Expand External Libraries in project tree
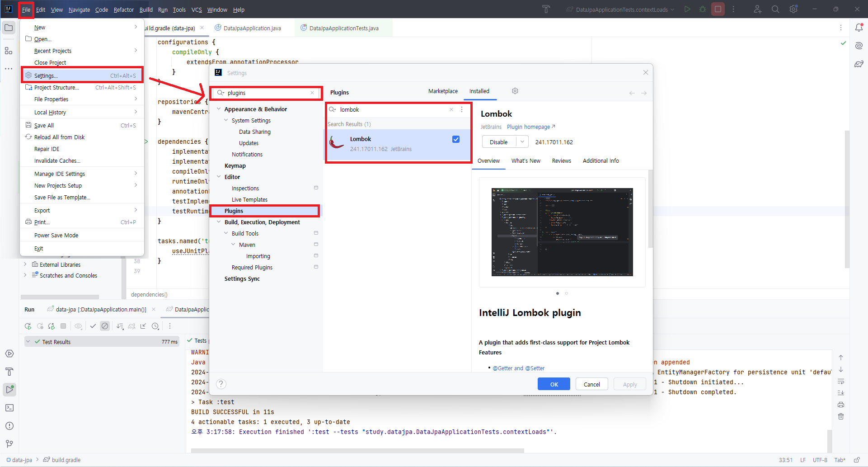 pyautogui.click(x=25, y=264)
